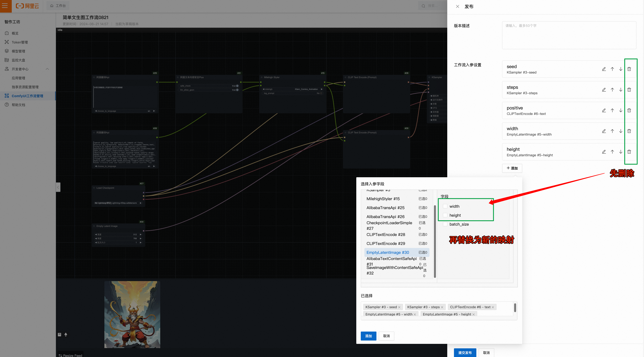Select EmptyLatentImage #30 node
644x357 pixels.
pos(397,252)
